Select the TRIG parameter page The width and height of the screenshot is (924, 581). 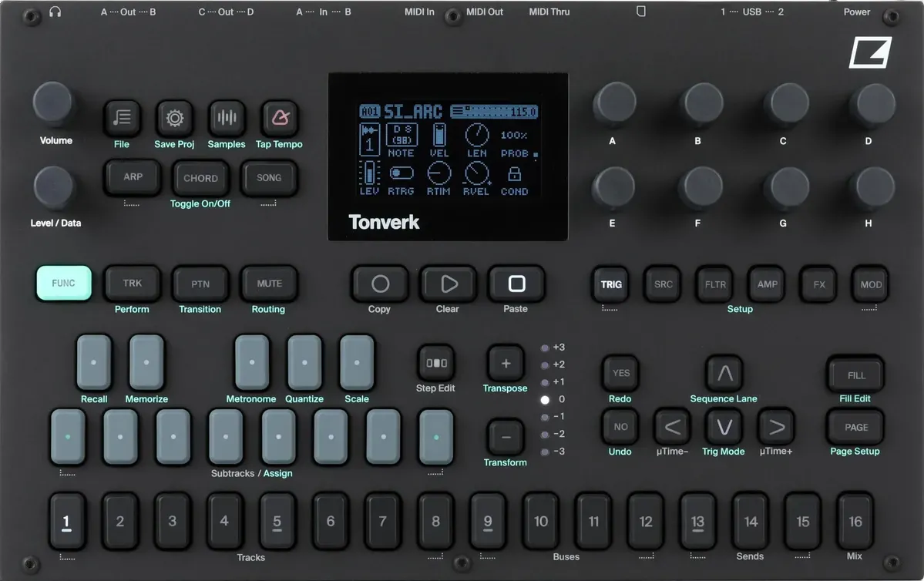(611, 284)
